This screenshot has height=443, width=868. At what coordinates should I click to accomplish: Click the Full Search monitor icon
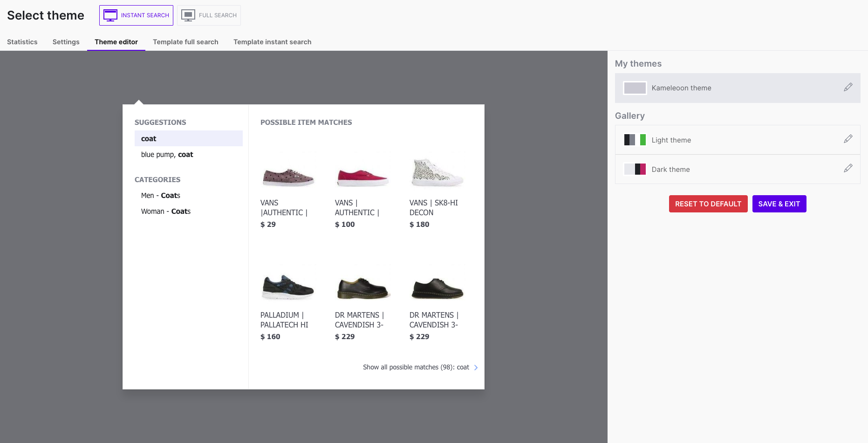pos(188,15)
